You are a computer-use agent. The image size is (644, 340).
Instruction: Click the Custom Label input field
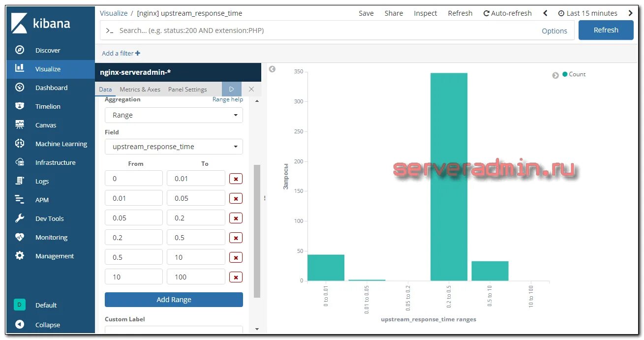[x=174, y=330]
